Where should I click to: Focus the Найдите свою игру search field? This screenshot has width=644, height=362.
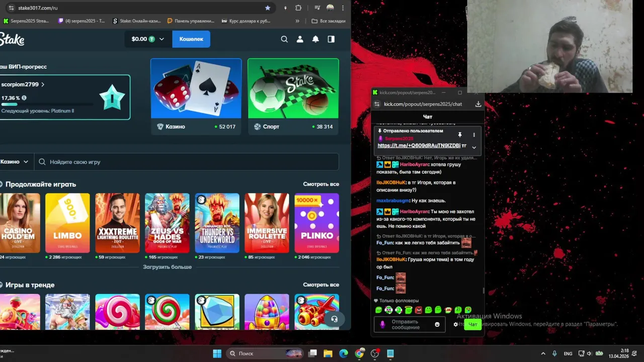(186, 162)
